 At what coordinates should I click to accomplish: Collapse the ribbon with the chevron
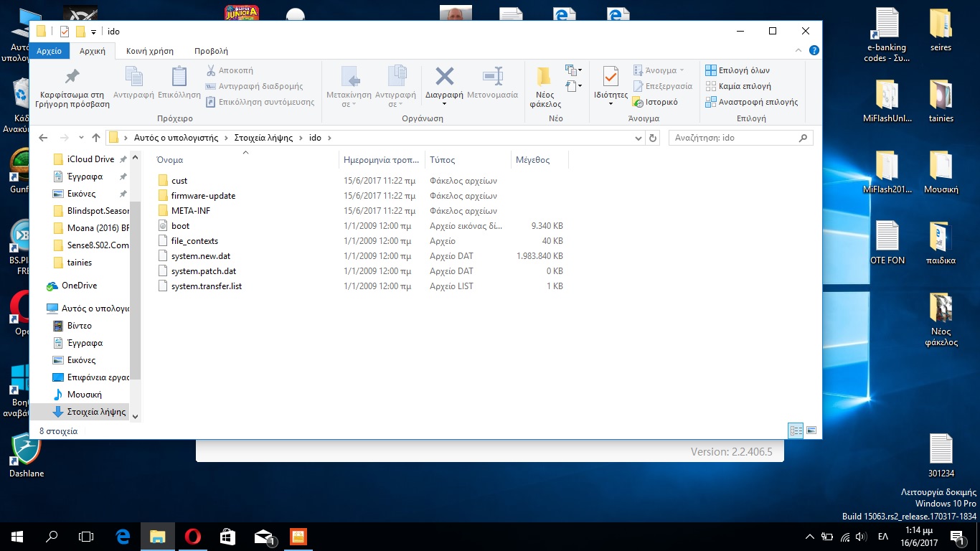tap(800, 51)
